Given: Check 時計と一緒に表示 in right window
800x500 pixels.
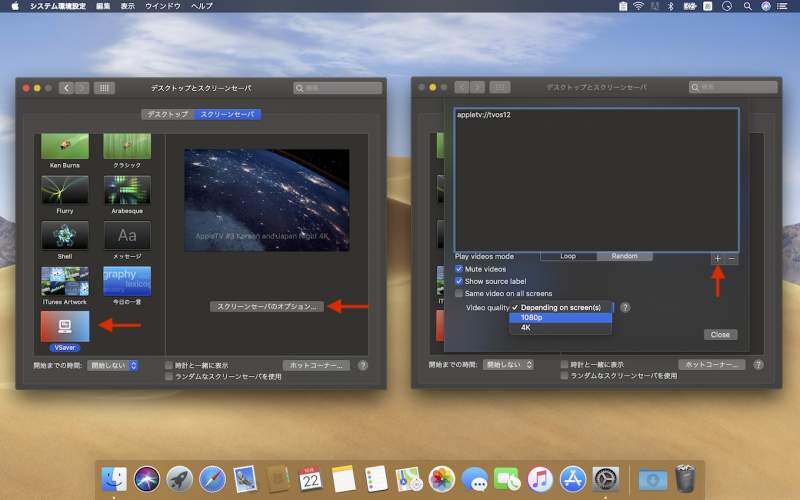Looking at the screenshot, I should click(x=564, y=364).
